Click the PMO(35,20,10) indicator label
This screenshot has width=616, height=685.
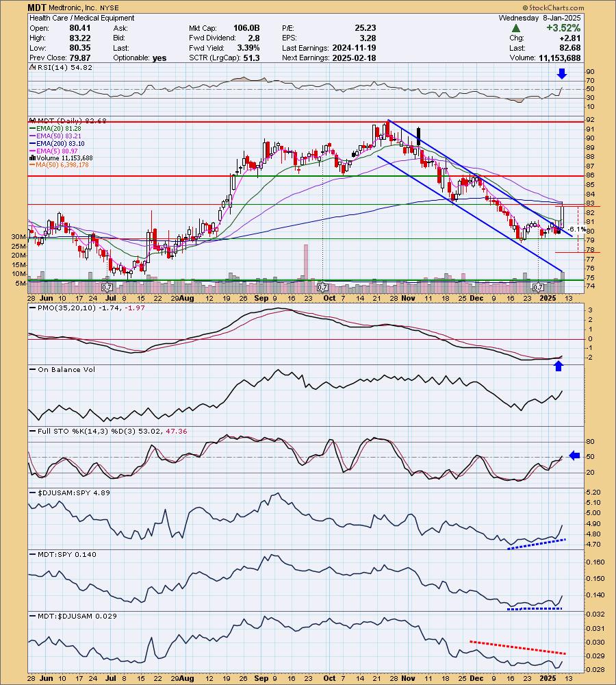tap(87, 308)
